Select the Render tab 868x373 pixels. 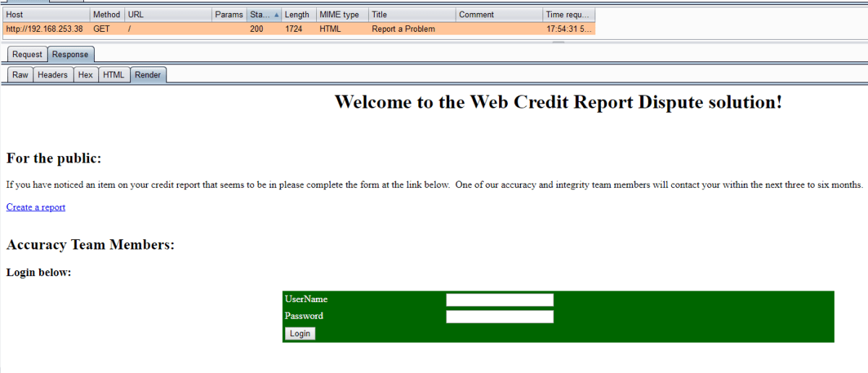(x=148, y=75)
